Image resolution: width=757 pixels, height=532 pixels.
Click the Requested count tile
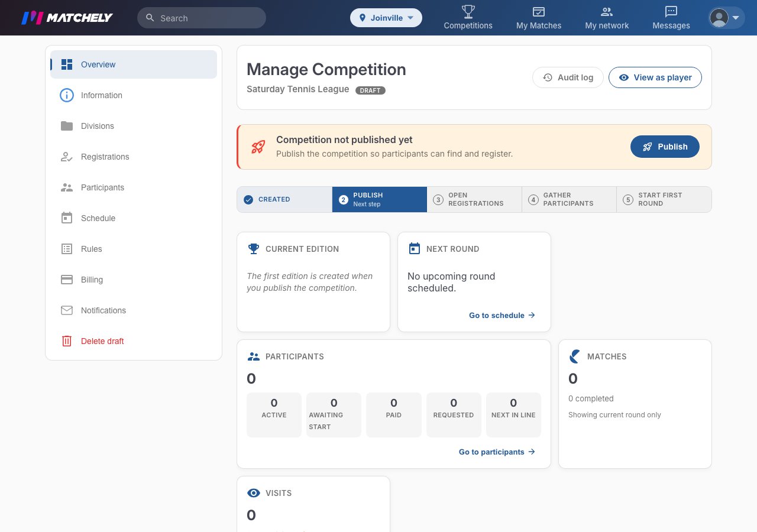pos(454,415)
